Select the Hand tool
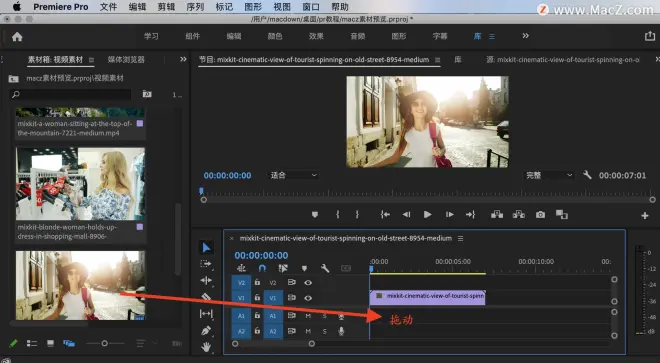 click(206, 347)
